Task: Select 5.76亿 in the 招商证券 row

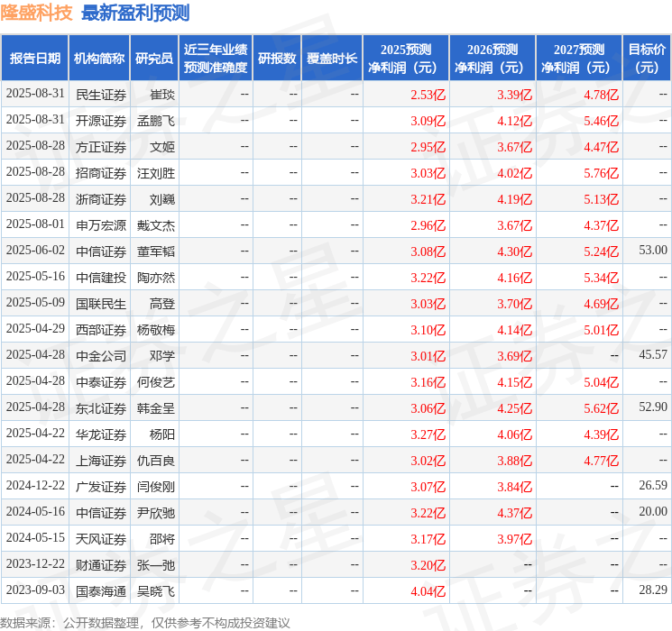Action: [602, 173]
